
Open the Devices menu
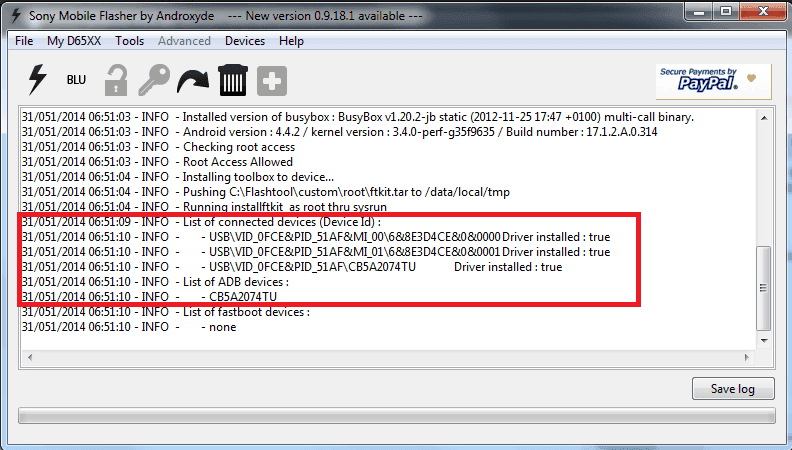click(245, 41)
